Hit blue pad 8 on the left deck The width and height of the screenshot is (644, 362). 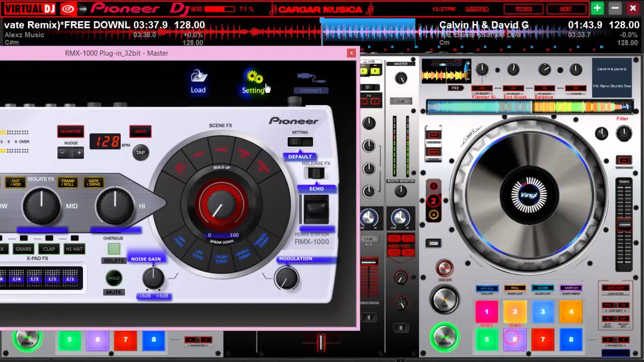click(x=154, y=340)
